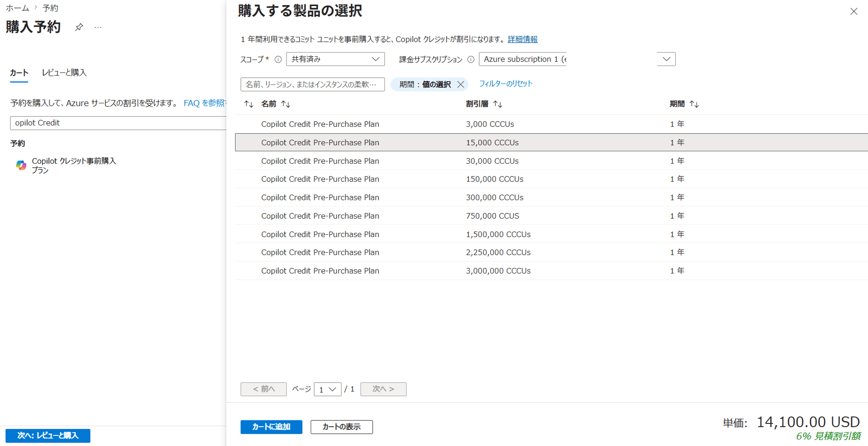This screenshot has height=446, width=868.
Task: Open the page number dropdown
Action: pos(328,389)
